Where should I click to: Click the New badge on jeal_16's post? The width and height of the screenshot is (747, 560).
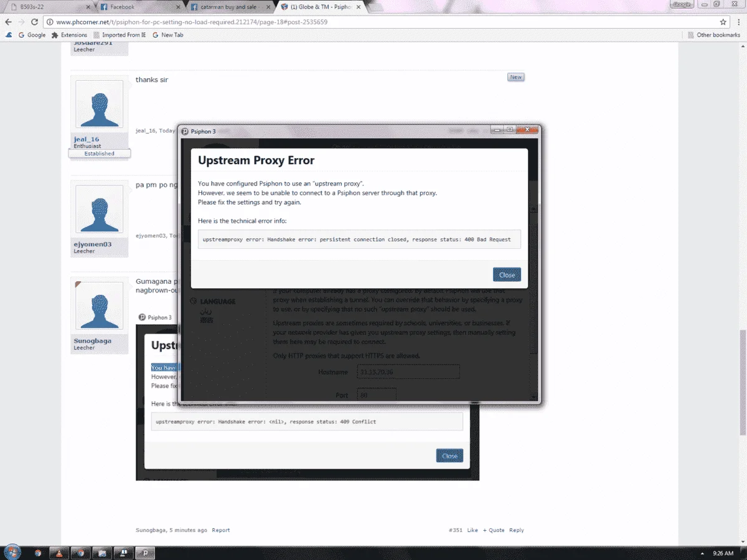coord(515,77)
